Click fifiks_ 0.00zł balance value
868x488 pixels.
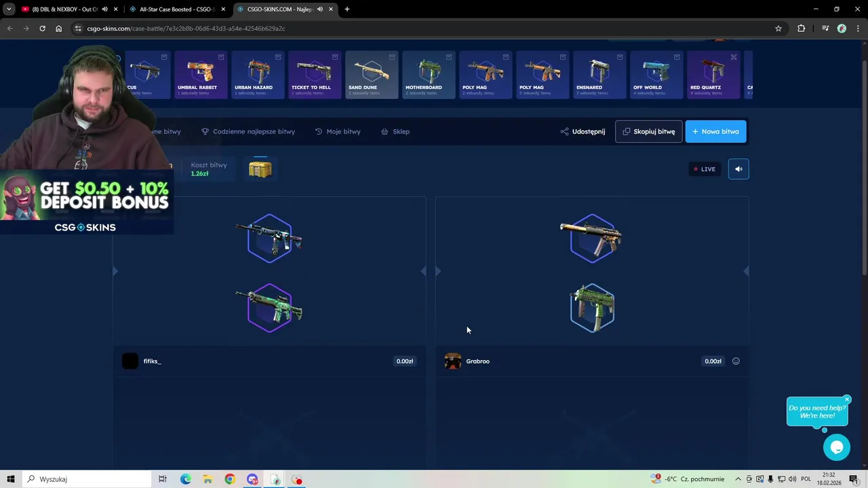405,361
